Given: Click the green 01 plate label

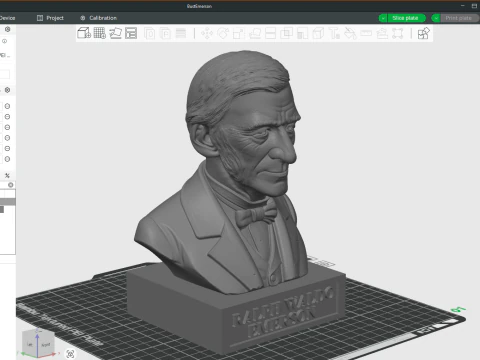Looking at the screenshot, I should pos(459,310).
